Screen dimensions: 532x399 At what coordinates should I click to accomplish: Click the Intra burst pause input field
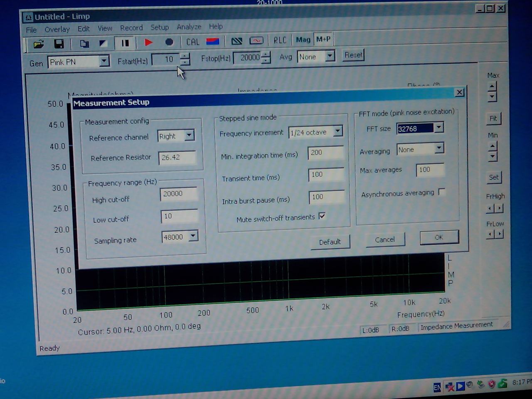coord(327,197)
